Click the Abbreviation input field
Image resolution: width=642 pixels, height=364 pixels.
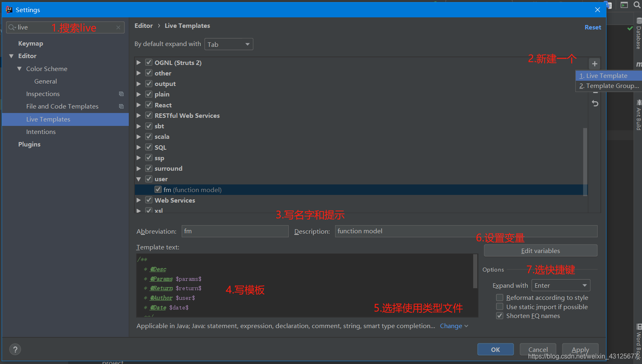(x=235, y=231)
